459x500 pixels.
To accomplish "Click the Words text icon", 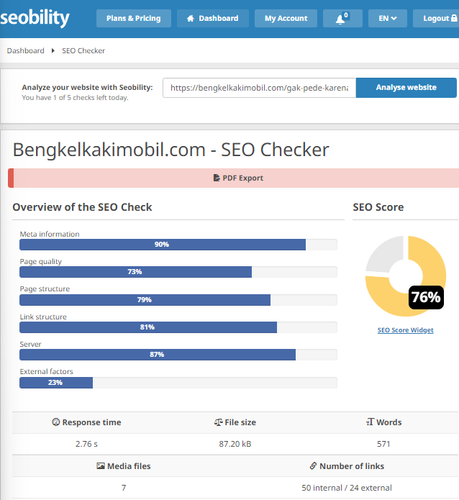I will click(x=370, y=422).
